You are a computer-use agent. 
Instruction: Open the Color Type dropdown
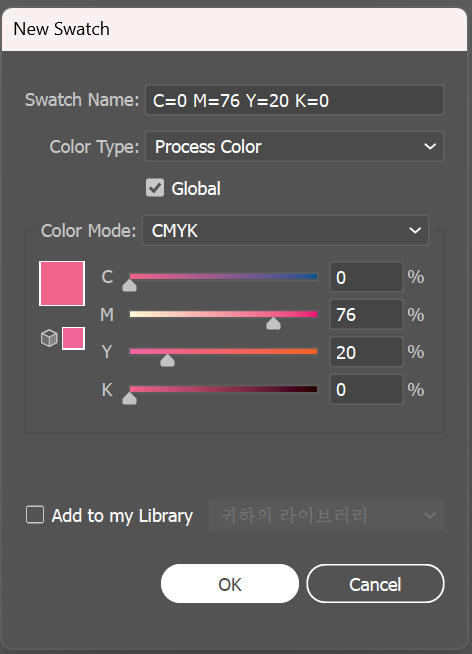click(294, 146)
